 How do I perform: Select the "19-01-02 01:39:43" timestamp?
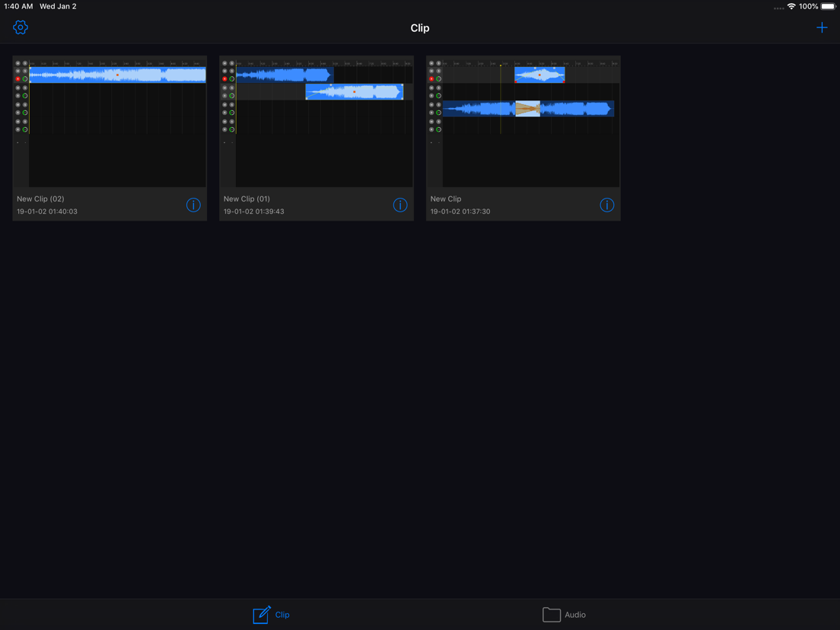pos(254,212)
